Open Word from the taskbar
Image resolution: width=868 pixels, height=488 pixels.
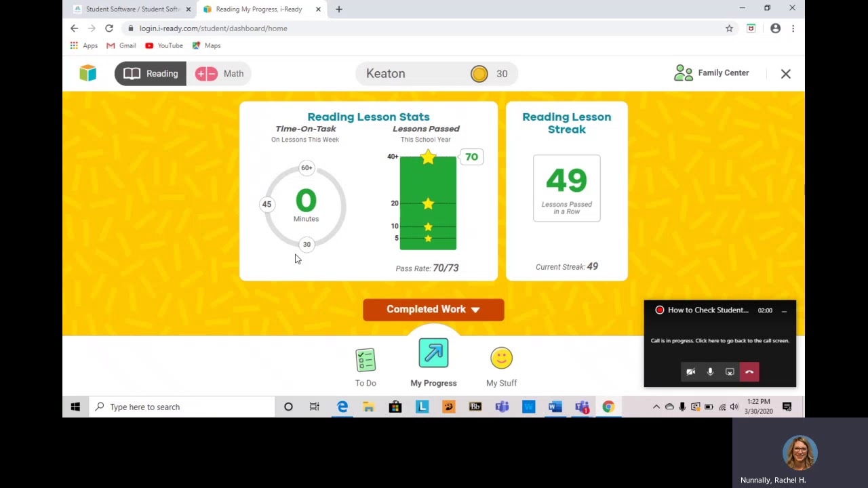555,407
